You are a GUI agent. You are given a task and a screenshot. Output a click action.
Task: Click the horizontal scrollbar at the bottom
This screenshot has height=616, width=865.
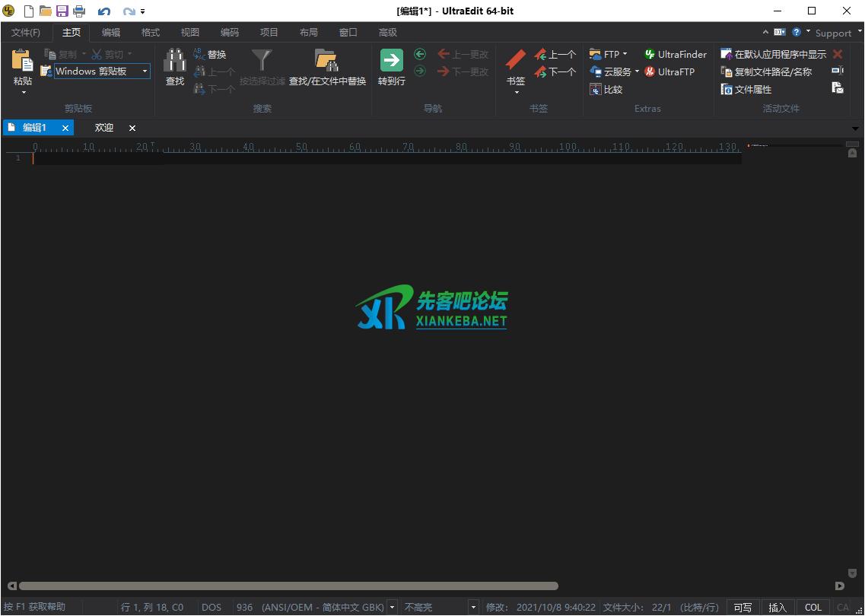tap(289, 586)
